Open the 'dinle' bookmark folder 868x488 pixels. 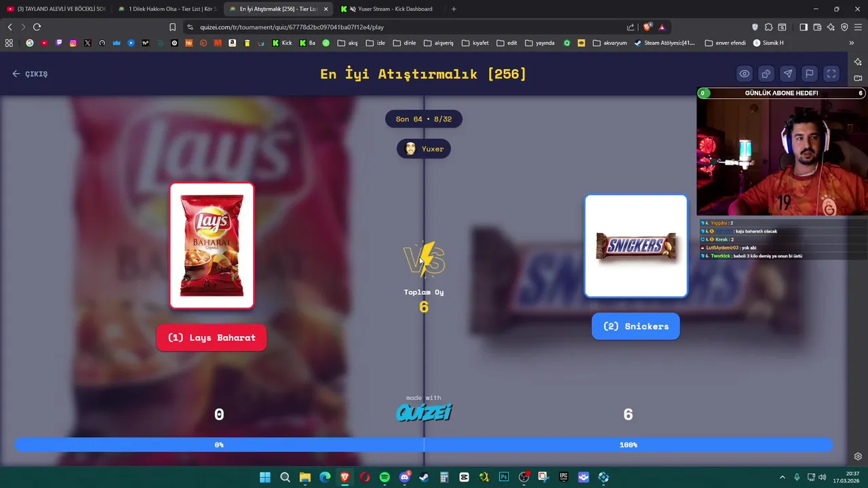point(404,43)
